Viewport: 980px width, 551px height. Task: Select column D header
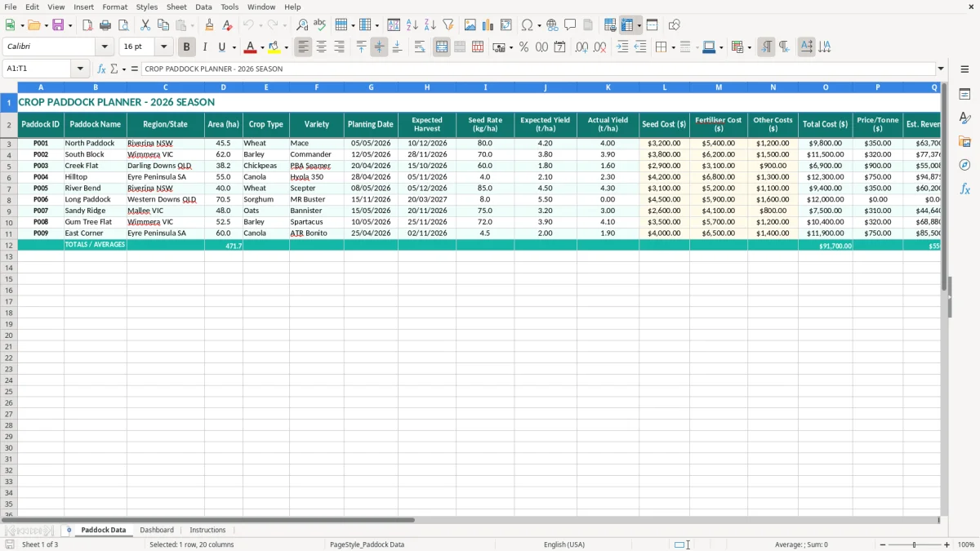[224, 87]
